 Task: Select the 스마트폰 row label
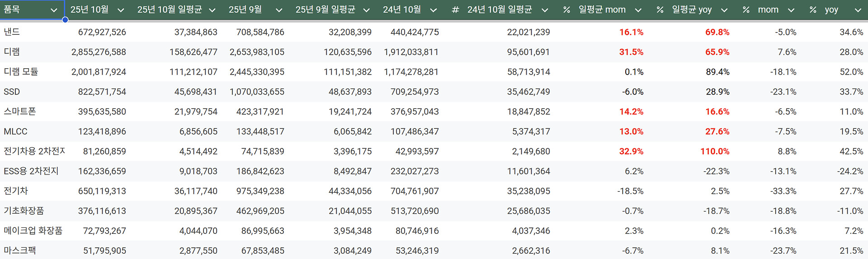pos(20,112)
